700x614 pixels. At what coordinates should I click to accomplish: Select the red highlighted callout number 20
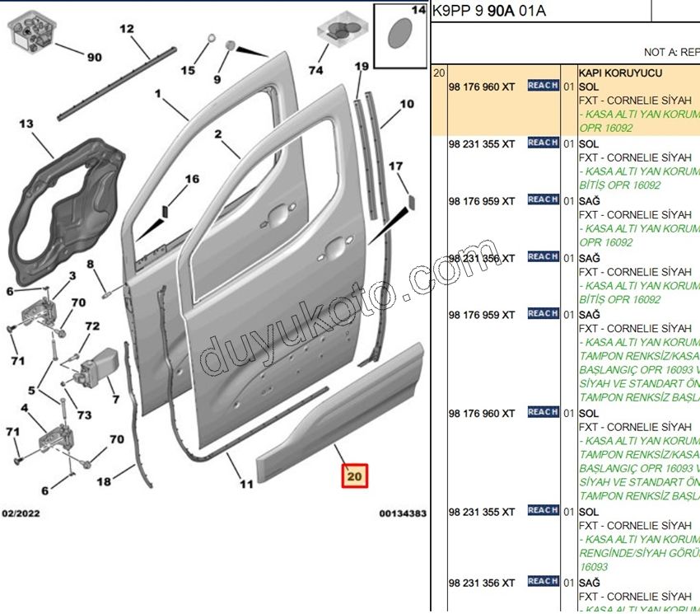[354, 476]
